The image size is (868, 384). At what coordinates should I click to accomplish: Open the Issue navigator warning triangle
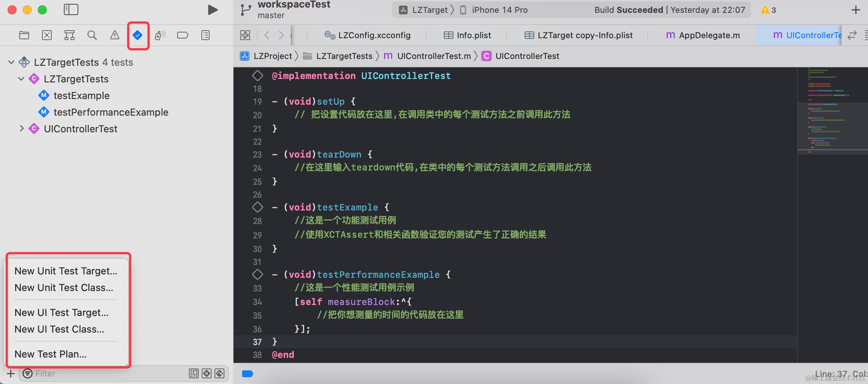tap(115, 35)
